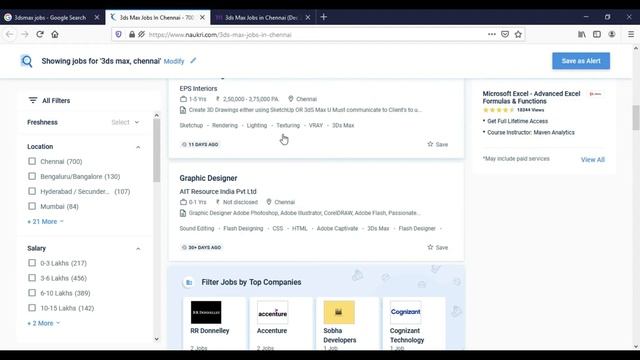This screenshot has height=360, width=640.
Task: Click the Modify search link
Action: pyautogui.click(x=174, y=61)
